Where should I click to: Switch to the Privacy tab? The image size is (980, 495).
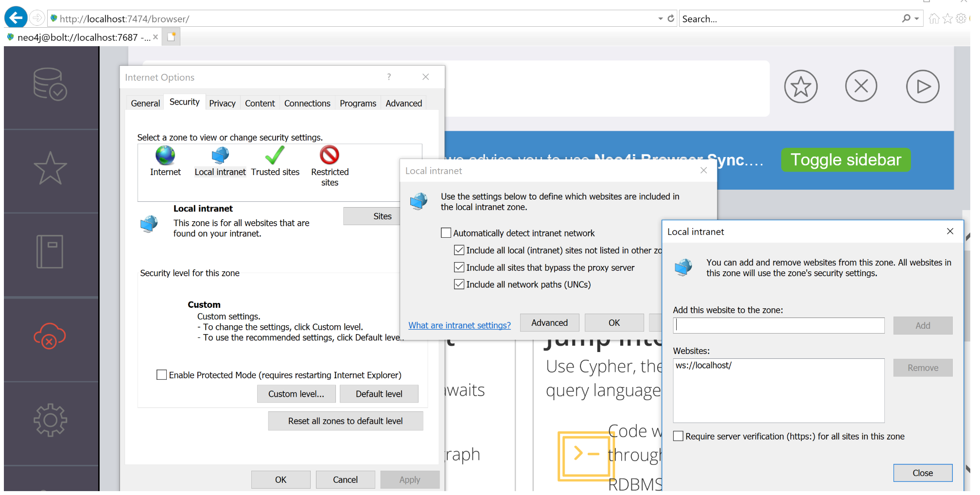[x=222, y=103]
